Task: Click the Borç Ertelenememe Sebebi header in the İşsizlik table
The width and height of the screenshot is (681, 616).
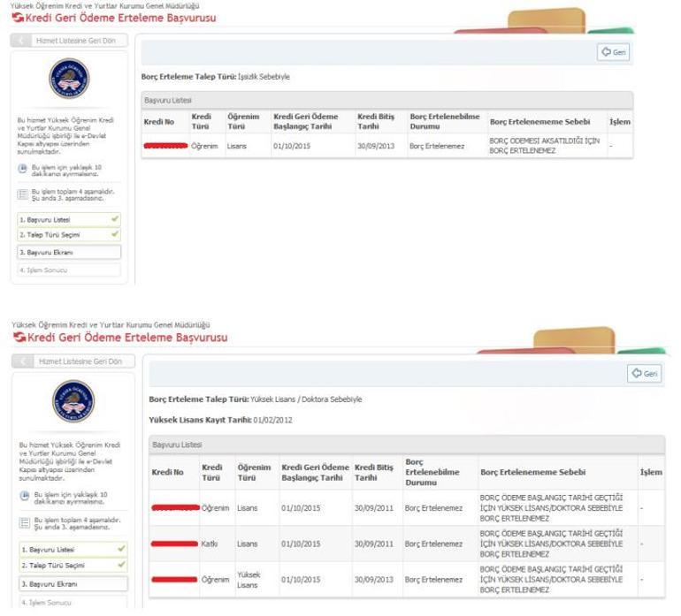Action: tap(539, 121)
